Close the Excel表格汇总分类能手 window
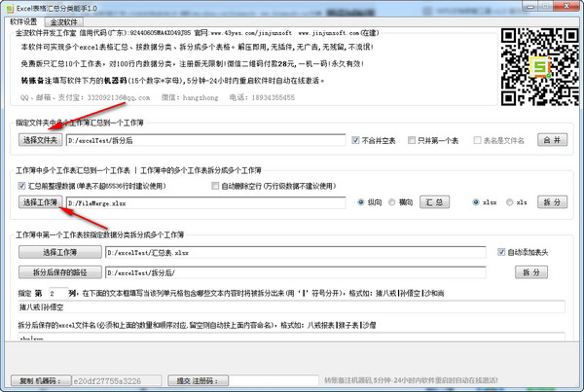This screenshot has height=392, width=584. tap(566, 7)
